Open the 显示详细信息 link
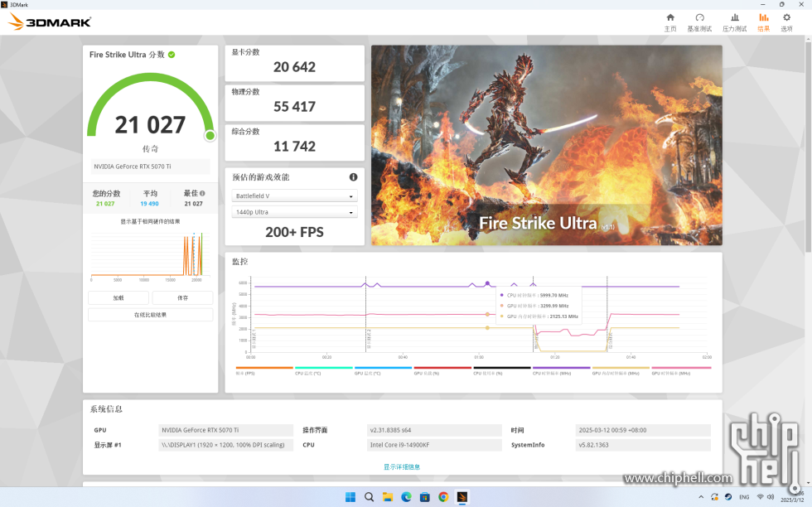This screenshot has height=507, width=812. pyautogui.click(x=402, y=466)
